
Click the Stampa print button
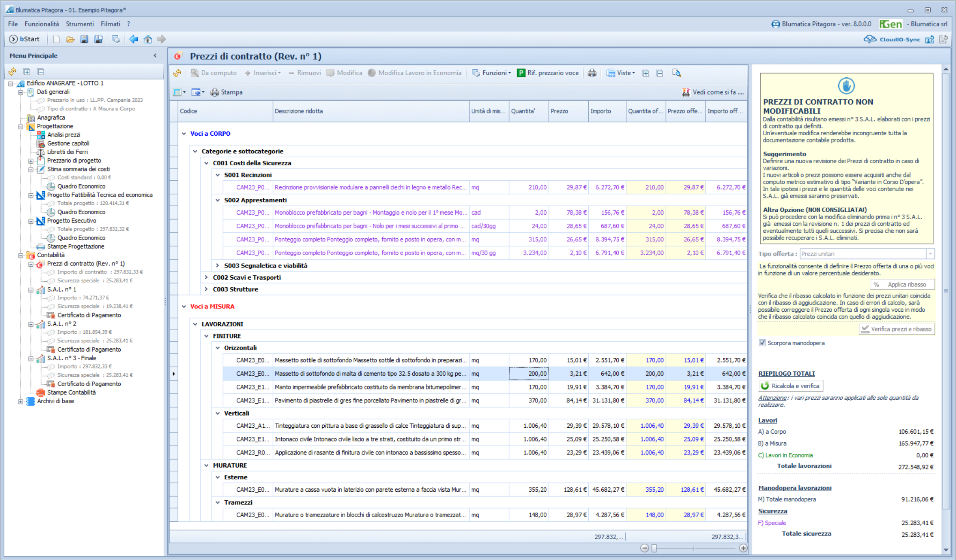point(226,92)
